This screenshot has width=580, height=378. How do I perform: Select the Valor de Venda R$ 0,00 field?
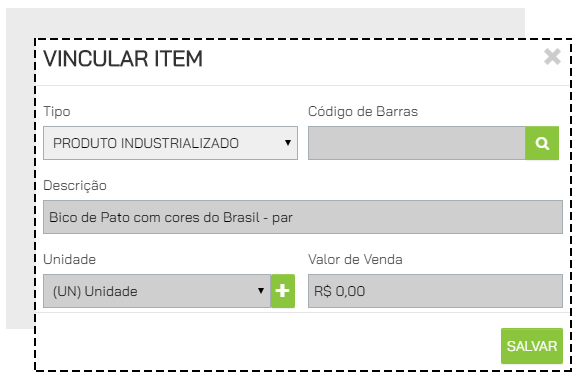435,291
